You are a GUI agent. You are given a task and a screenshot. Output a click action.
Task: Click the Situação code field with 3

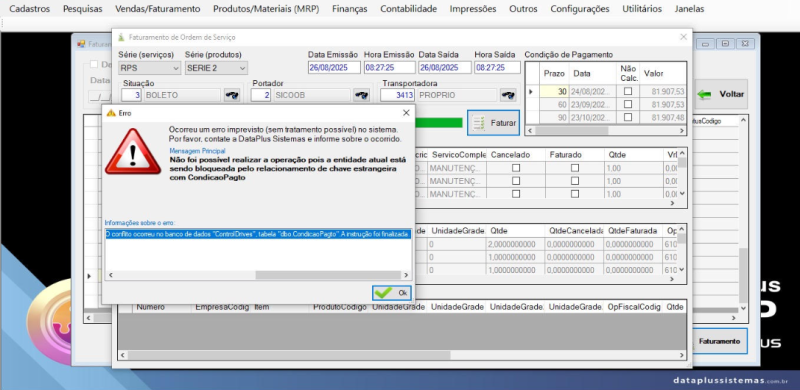pos(132,95)
